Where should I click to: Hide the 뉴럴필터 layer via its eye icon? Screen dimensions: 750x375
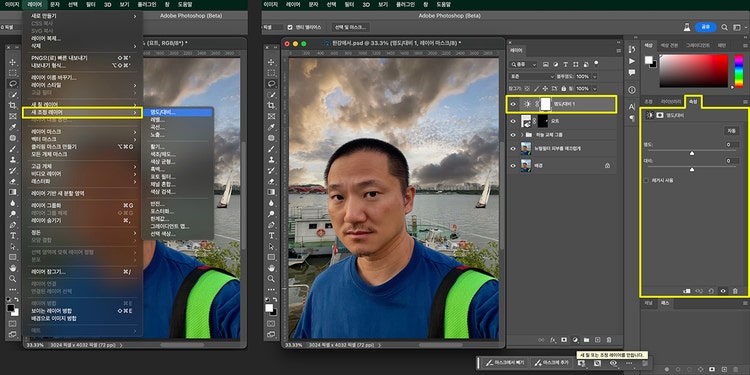click(513, 149)
